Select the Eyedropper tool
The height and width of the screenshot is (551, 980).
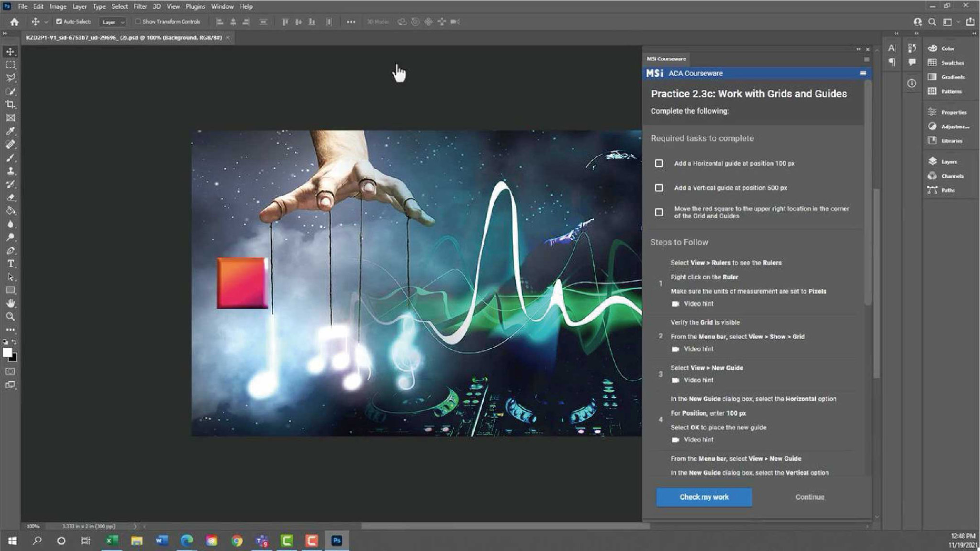tap(10, 131)
